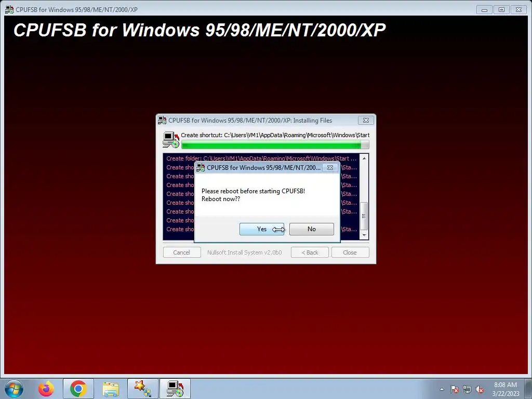Click the Show desktop strip in taskbar
The image size is (532, 399).
click(528, 389)
